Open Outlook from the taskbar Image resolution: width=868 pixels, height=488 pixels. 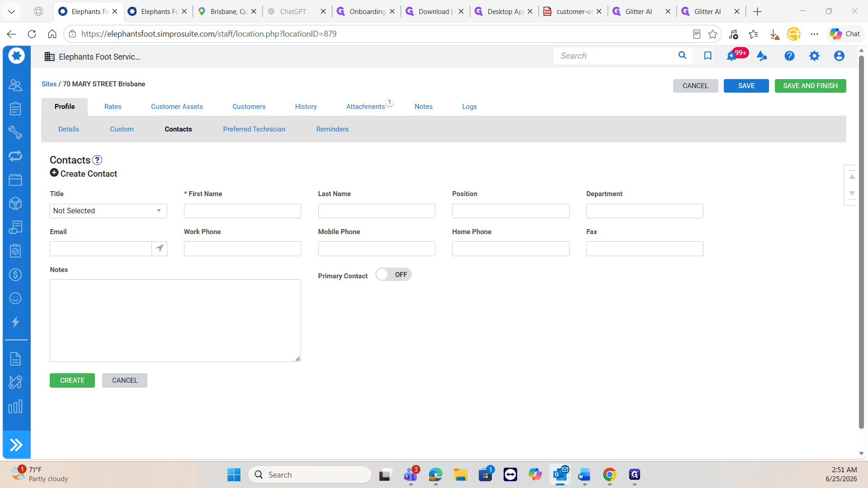coord(560,475)
